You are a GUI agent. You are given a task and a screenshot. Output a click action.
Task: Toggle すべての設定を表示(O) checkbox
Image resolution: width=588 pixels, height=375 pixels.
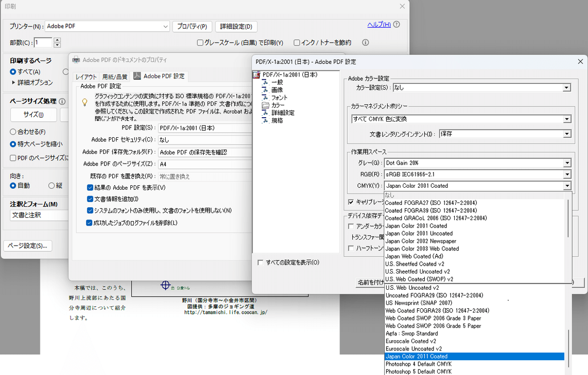260,263
